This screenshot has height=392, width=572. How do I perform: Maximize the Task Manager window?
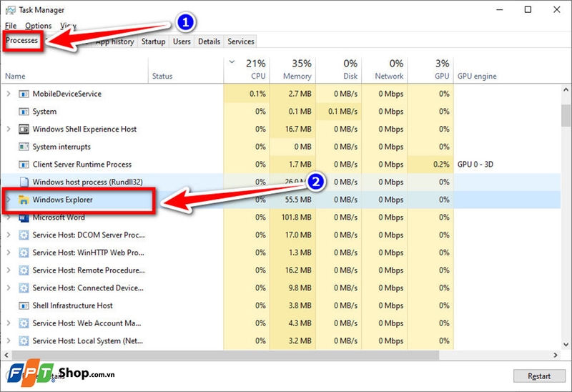tap(528, 10)
